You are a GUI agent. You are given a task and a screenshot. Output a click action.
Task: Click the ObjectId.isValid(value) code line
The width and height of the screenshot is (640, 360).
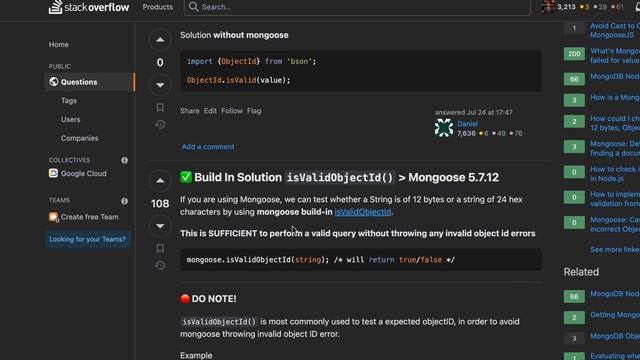pyautogui.click(x=238, y=80)
